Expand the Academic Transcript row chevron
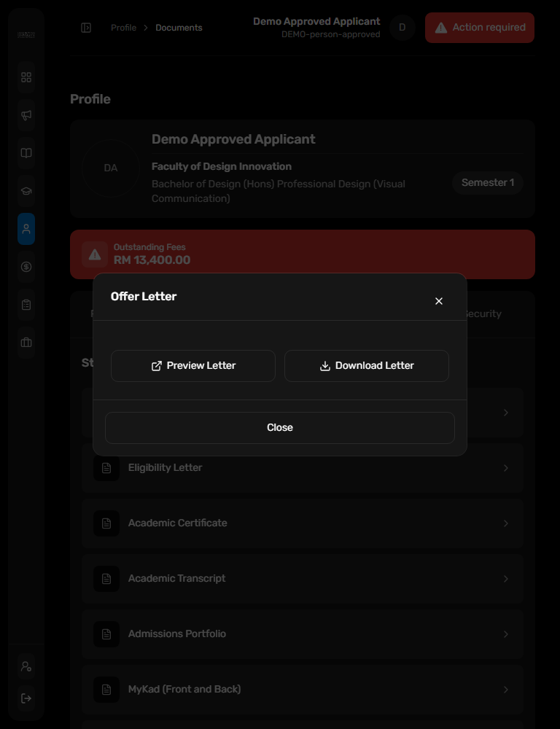This screenshot has width=560, height=729. [x=505, y=578]
